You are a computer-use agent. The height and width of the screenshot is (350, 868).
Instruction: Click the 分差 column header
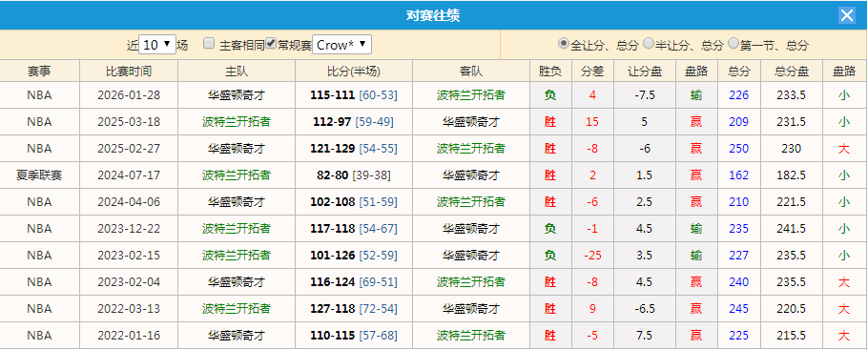(x=592, y=71)
